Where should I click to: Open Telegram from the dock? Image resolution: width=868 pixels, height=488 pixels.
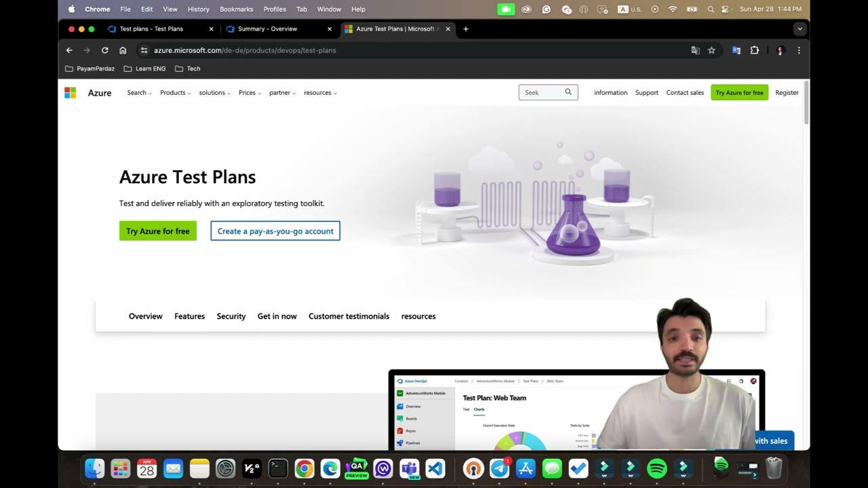pyautogui.click(x=500, y=468)
